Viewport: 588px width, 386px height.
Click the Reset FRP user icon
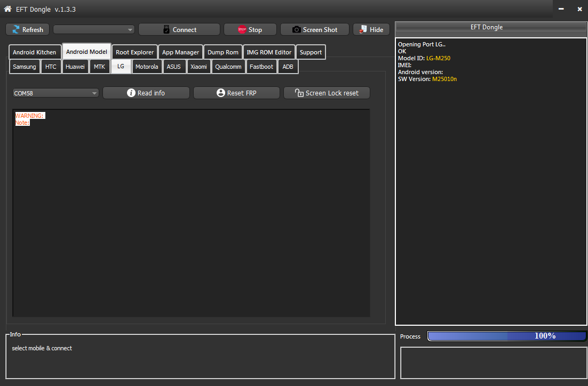(221, 93)
